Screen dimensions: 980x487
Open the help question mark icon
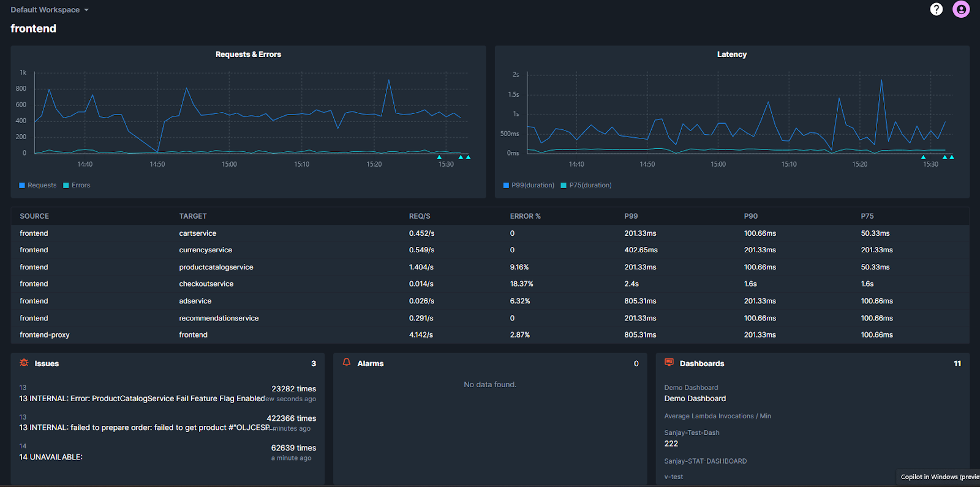pos(937,9)
